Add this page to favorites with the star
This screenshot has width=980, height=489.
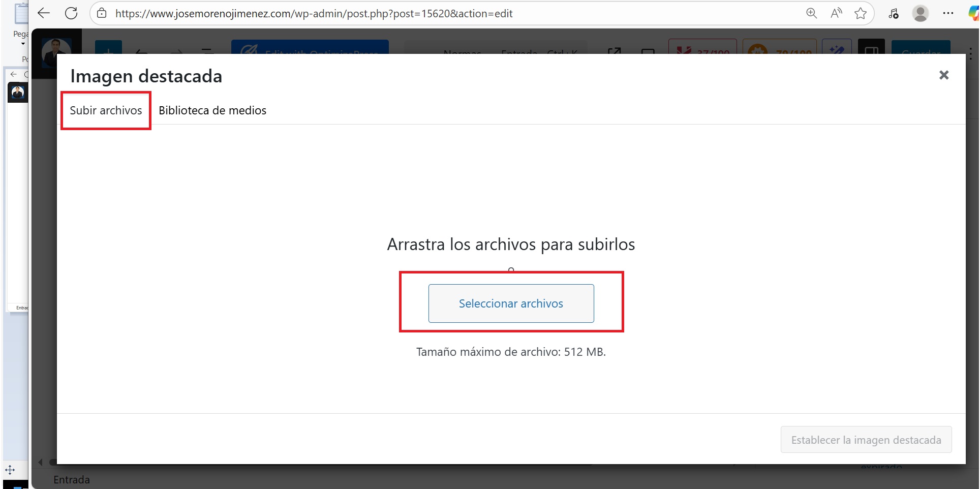point(861,14)
